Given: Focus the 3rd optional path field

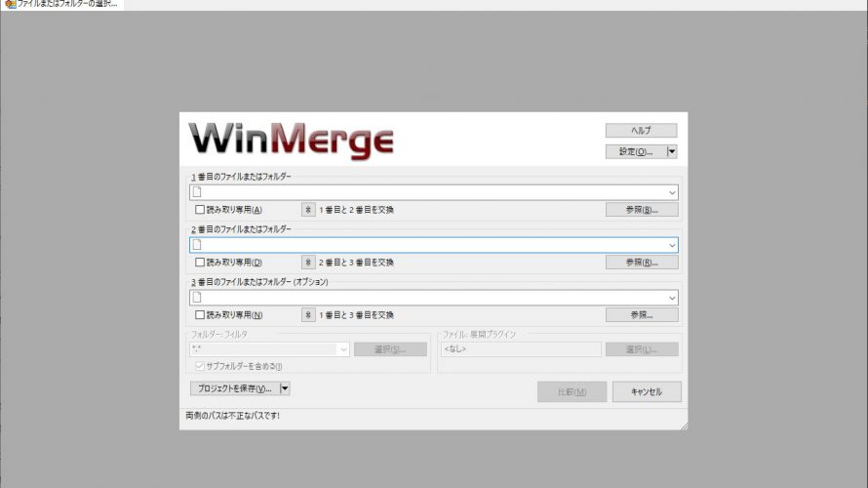Looking at the screenshot, I should click(x=433, y=298).
